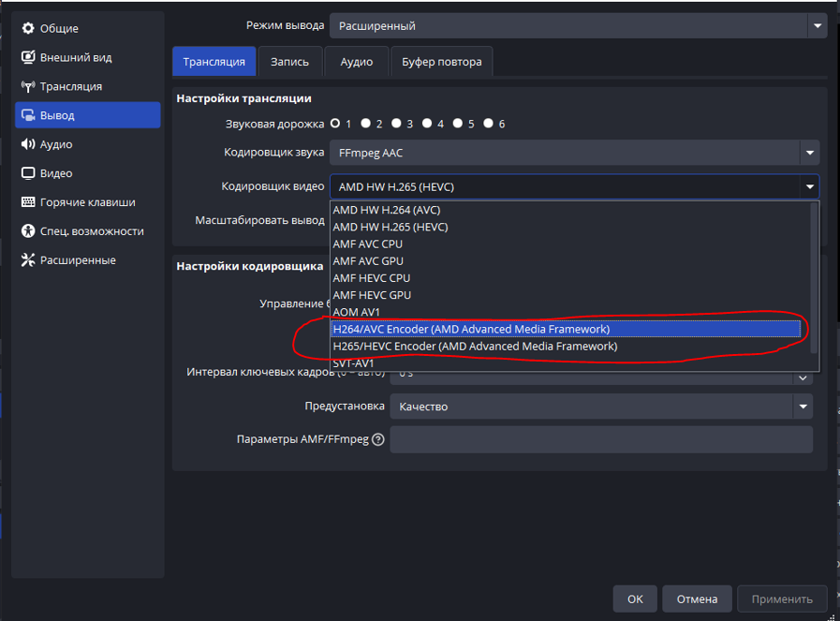This screenshot has height=621, width=840.
Task: Open the Спец. возможности section
Action: click(x=88, y=231)
